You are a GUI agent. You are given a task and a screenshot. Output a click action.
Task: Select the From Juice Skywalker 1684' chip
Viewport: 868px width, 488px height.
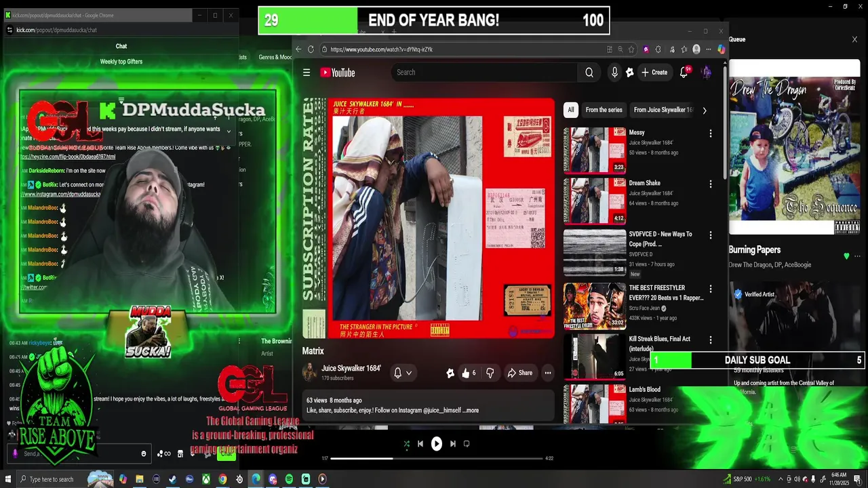663,110
